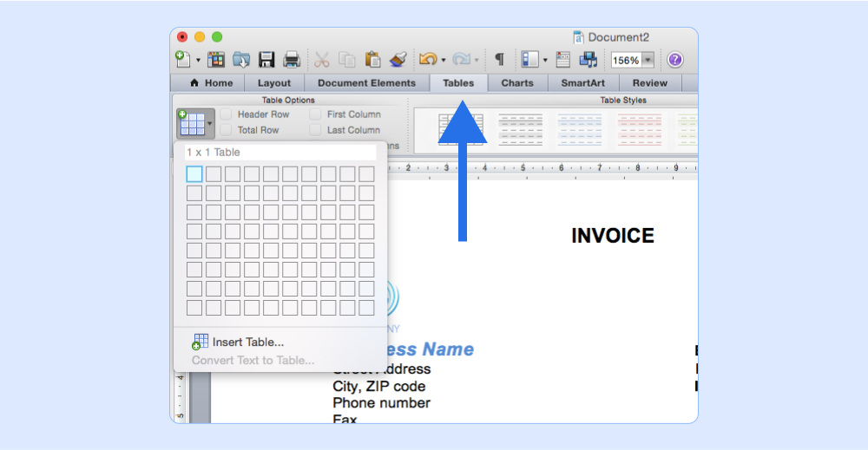Click the Print icon
868x450 pixels.
point(291,59)
